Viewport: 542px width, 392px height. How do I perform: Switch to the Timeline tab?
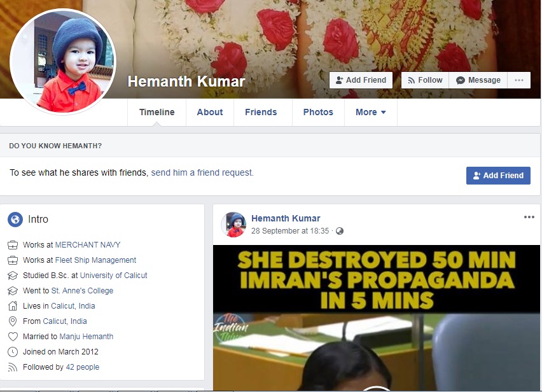click(156, 112)
